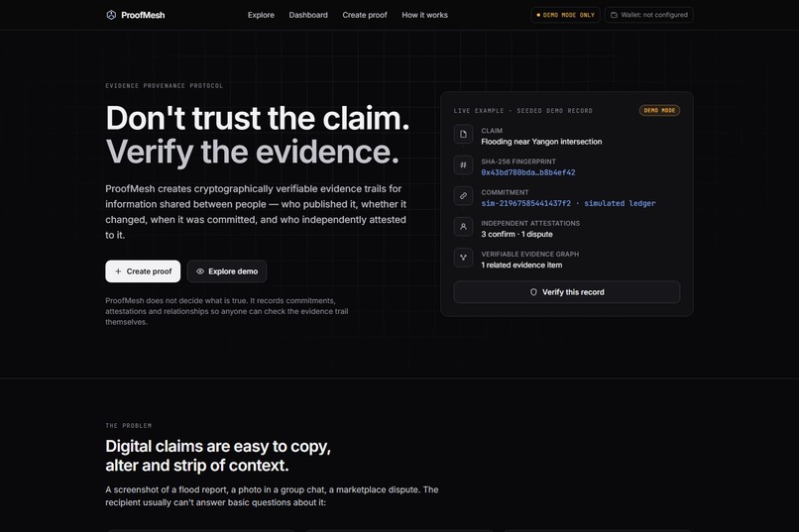Click fingerprint hash 0x43bd780bda…b8b4ef42
The width and height of the screenshot is (799, 532).
528,172
